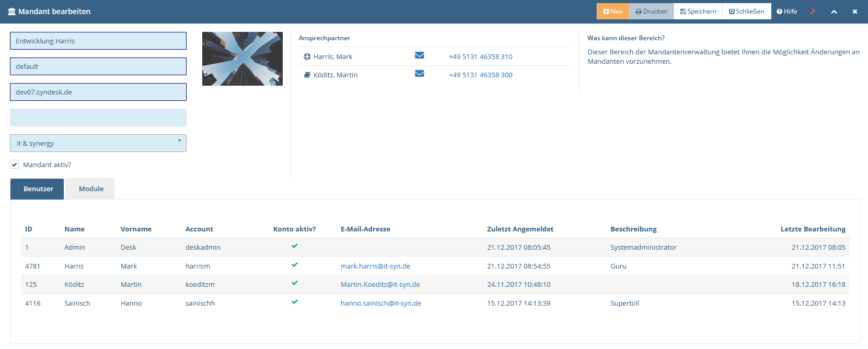The width and height of the screenshot is (868, 349).
Task: Open the it & synergy dropdown
Action: coord(98,143)
